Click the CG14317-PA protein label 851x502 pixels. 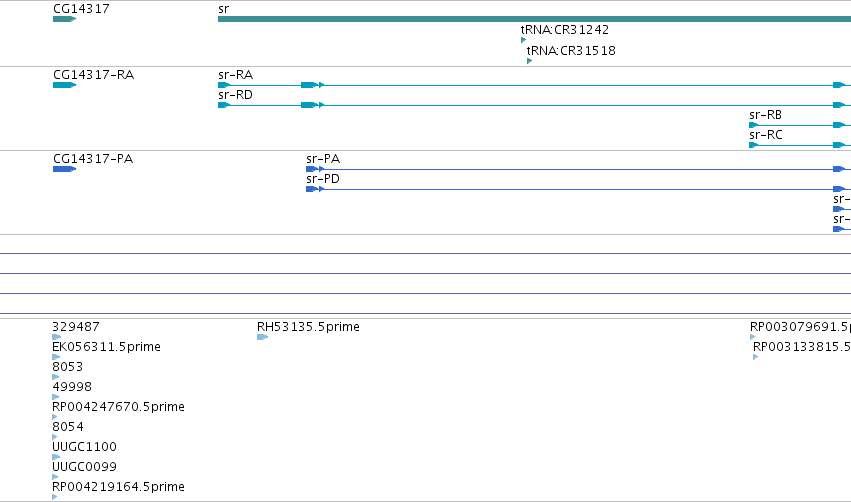coord(93,158)
